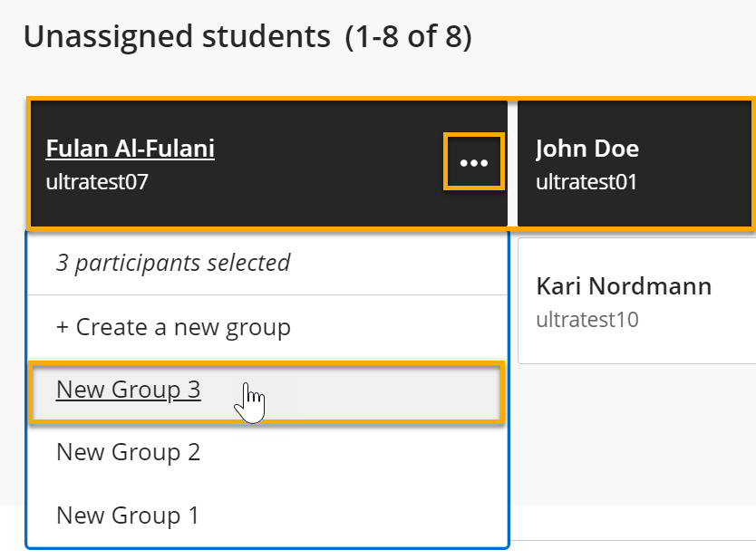Assign selected participants to New Group 3
The width and height of the screenshot is (756, 559).
(x=128, y=390)
